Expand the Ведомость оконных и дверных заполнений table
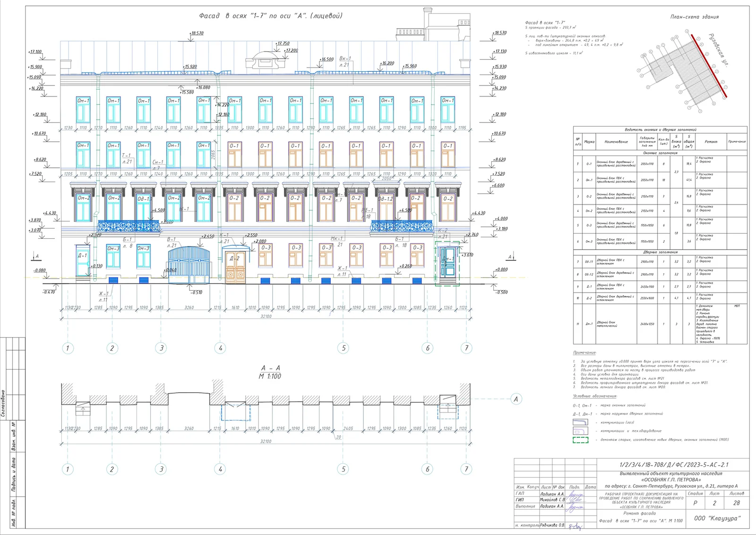 [x=661, y=130]
